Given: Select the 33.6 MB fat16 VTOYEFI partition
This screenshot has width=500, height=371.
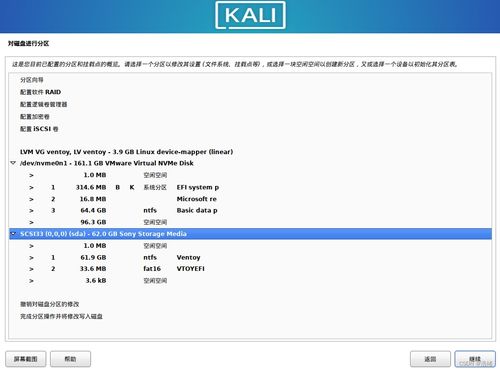Looking at the screenshot, I should click(250, 269).
